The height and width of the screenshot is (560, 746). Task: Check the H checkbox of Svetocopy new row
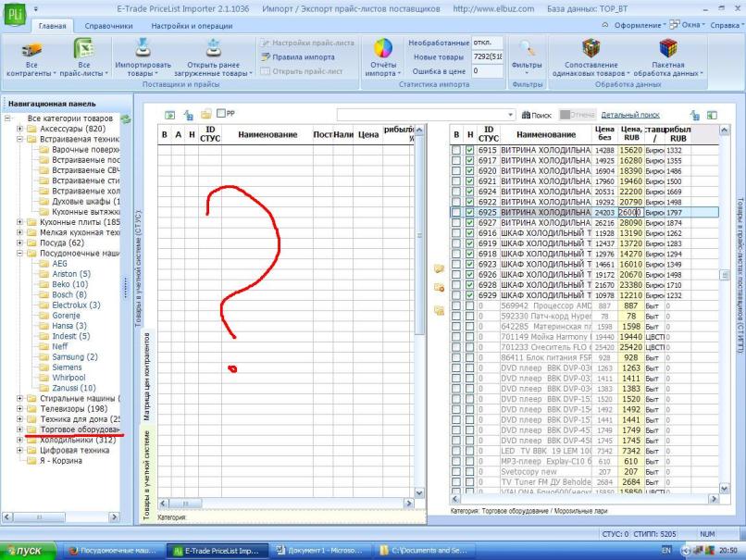(x=470, y=472)
